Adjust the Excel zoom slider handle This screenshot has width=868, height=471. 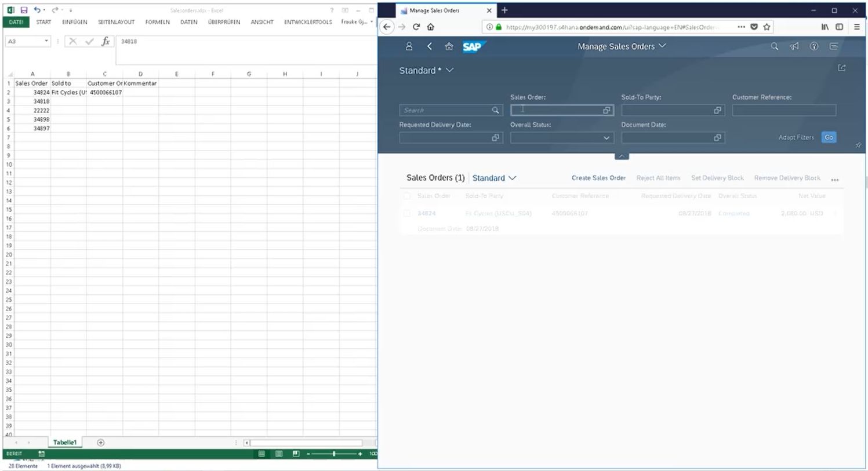334,454
